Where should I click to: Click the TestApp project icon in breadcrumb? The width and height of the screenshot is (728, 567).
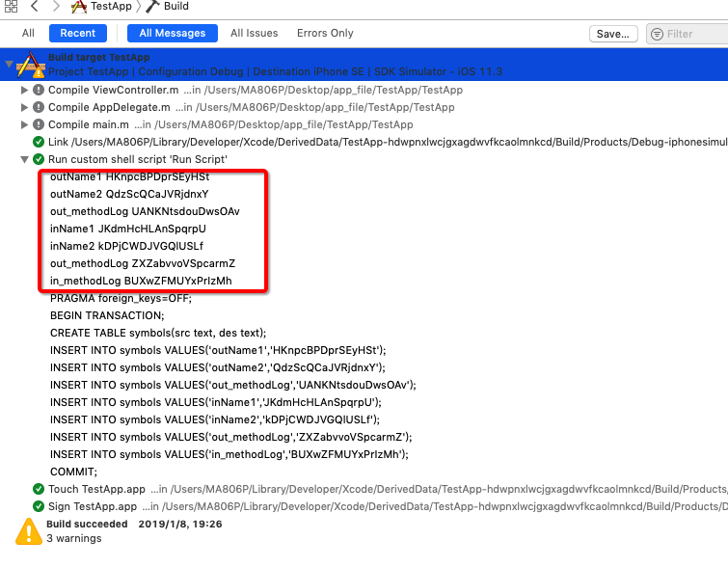tap(79, 7)
